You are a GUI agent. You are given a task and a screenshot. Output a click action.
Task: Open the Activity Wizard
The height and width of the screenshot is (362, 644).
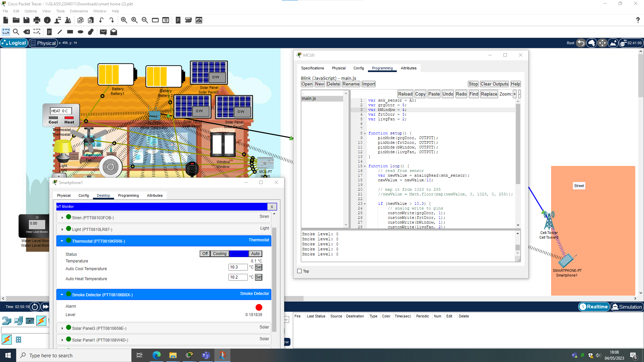click(x=68, y=20)
